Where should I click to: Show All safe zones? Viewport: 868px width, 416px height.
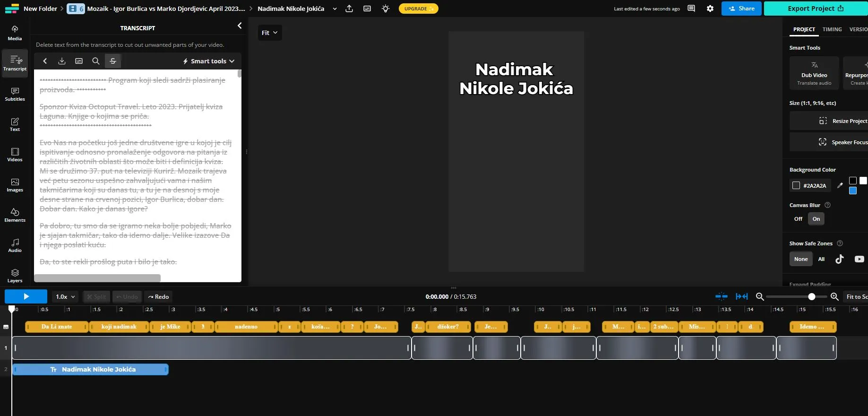click(821, 259)
